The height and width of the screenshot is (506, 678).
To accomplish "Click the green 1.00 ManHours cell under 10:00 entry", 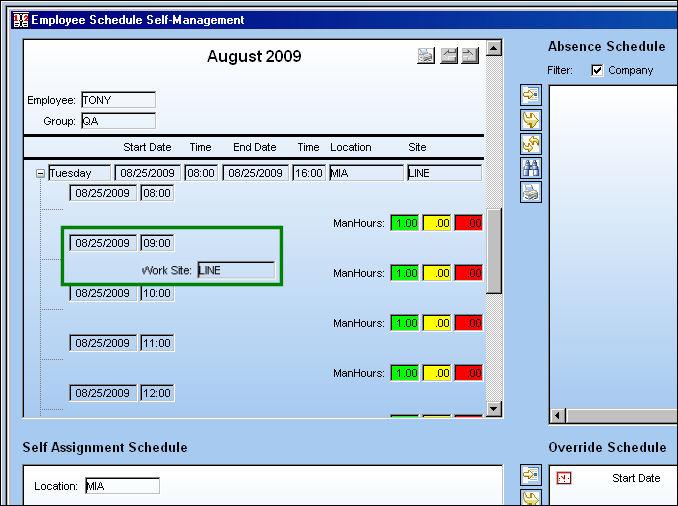I will [405, 323].
